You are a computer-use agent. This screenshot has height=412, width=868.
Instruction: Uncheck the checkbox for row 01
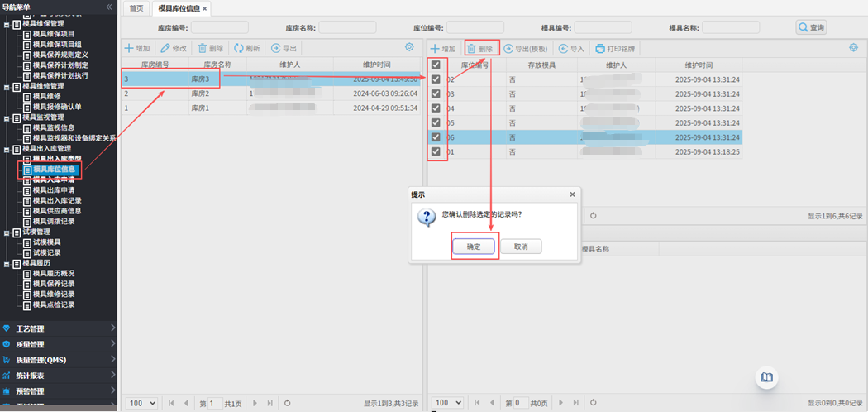pos(436,152)
